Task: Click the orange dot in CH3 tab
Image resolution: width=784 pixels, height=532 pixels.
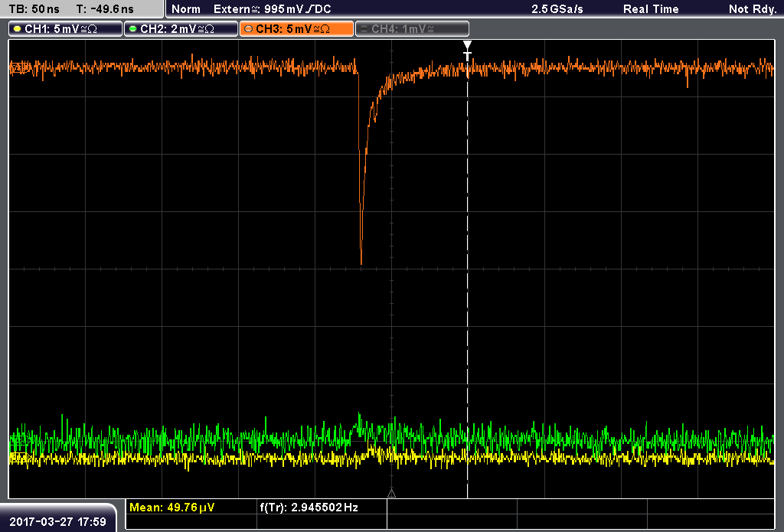Action: pyautogui.click(x=249, y=29)
